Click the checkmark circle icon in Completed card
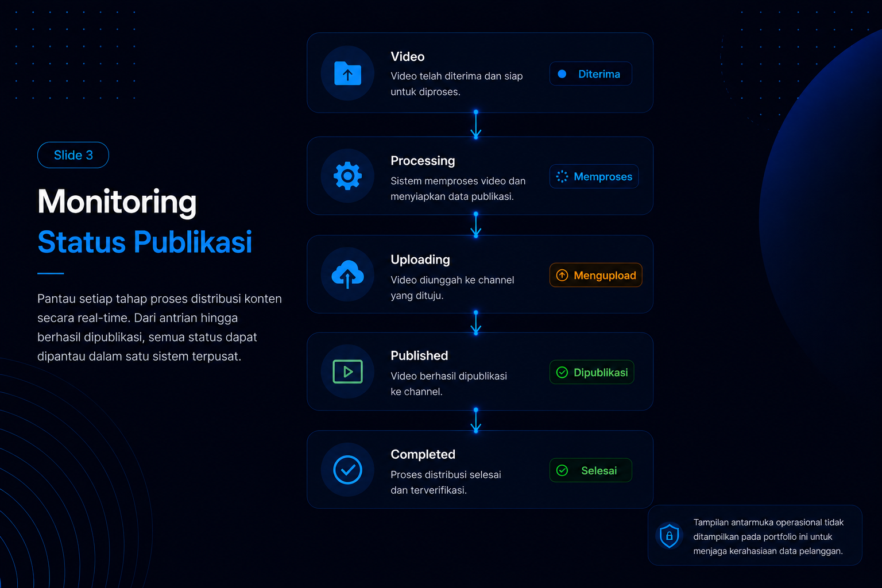 347,470
